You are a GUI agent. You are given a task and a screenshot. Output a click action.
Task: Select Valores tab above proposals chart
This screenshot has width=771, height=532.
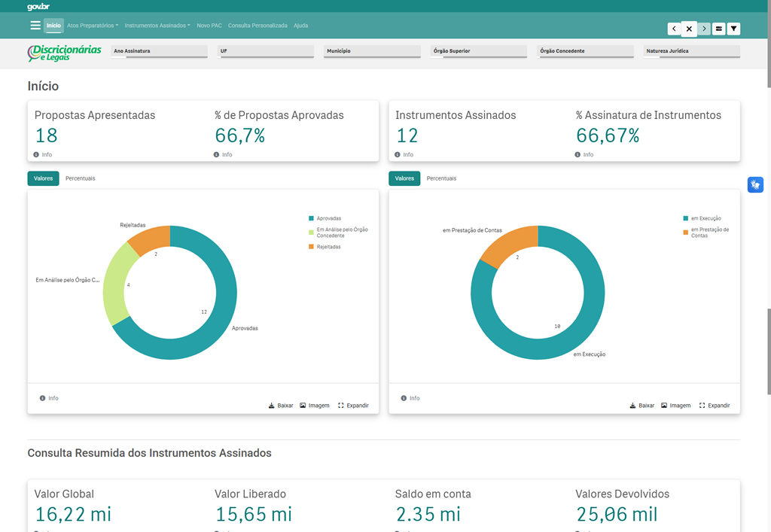point(43,178)
